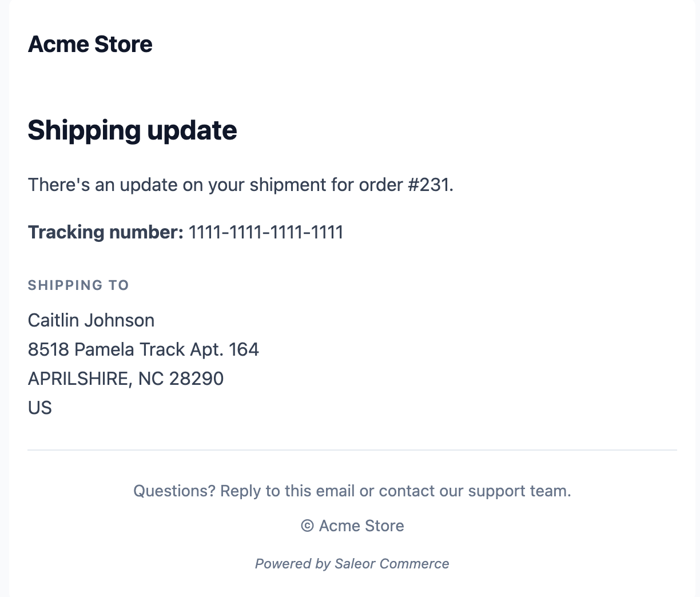Click the copyright symbol in the footer
This screenshot has height=597, width=700.
click(307, 526)
